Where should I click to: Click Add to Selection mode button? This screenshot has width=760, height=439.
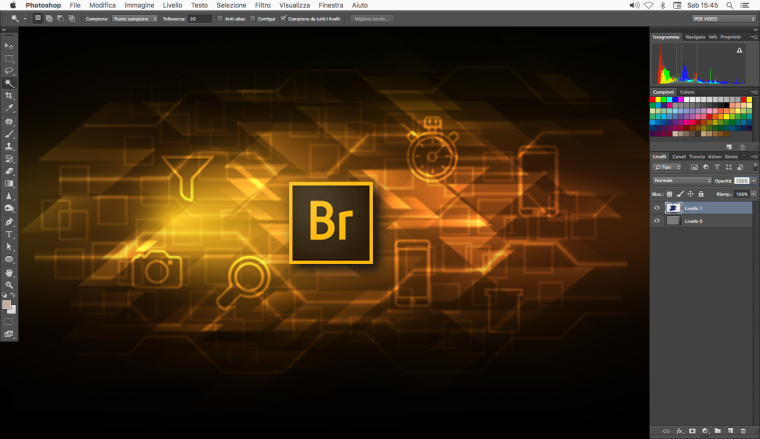coord(49,18)
